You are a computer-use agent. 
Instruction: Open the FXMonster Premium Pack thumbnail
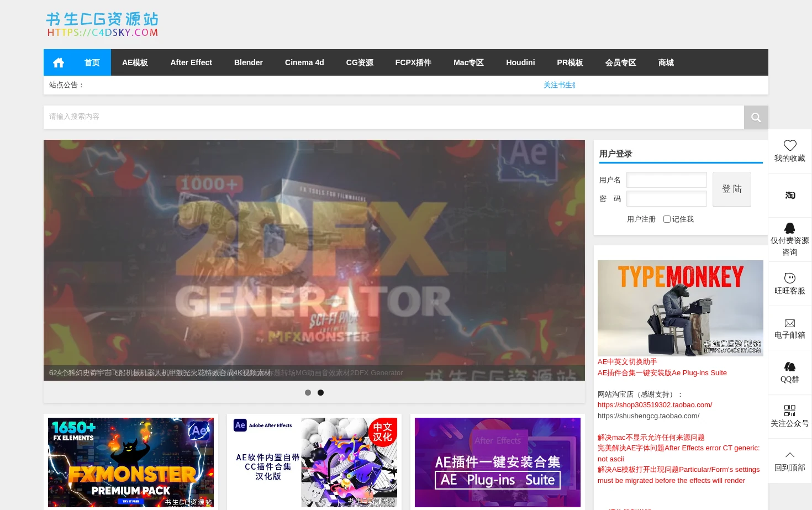(x=131, y=462)
